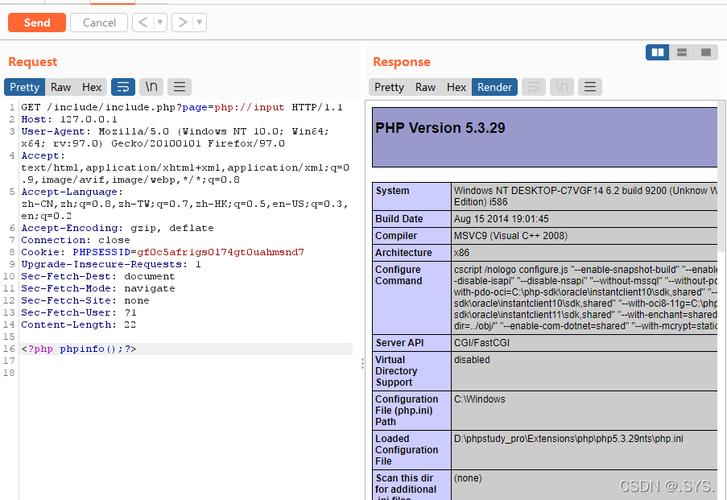This screenshot has width=727, height=500.
Task: Switch Response view to Raw
Action: [x=425, y=87]
